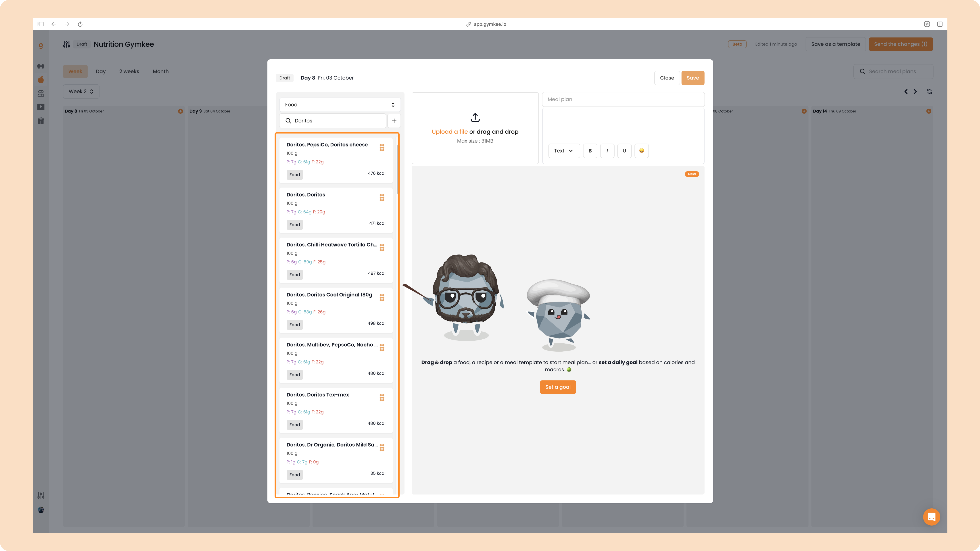Click Send the changes (1)
This screenshot has height=551, width=980.
tap(901, 44)
